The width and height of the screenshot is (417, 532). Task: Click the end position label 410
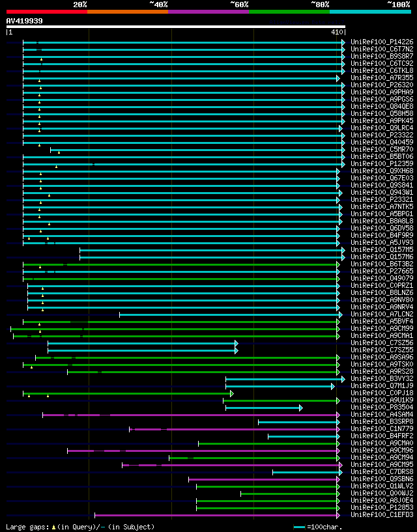coord(338,32)
